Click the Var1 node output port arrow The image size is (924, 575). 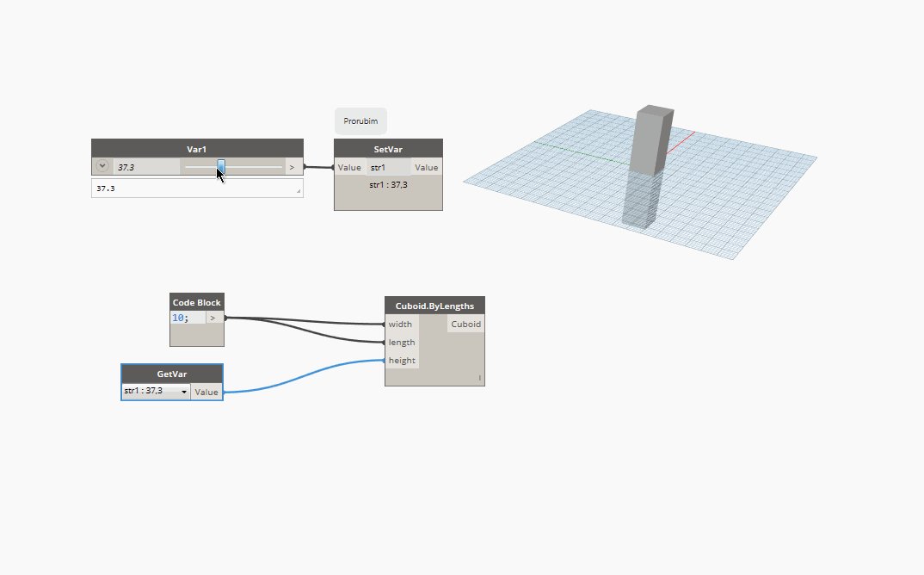coord(293,168)
